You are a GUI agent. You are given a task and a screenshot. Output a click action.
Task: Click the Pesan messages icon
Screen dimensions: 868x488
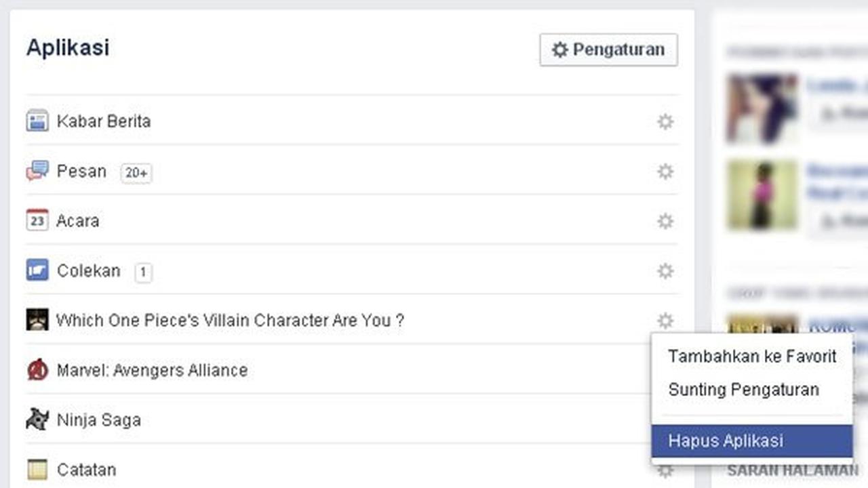(37, 171)
